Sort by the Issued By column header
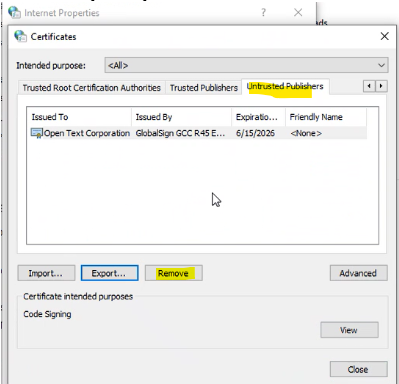The image size is (399, 384). 181,117
